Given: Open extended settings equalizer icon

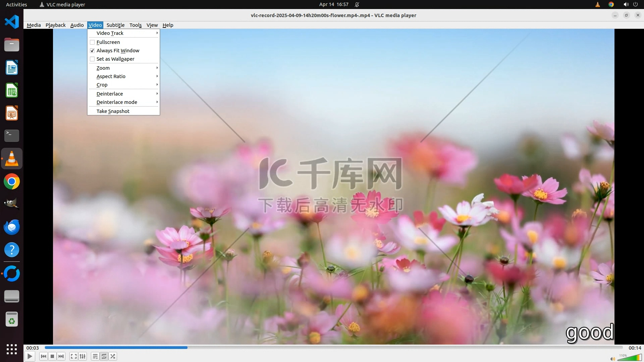Looking at the screenshot, I should [x=83, y=356].
